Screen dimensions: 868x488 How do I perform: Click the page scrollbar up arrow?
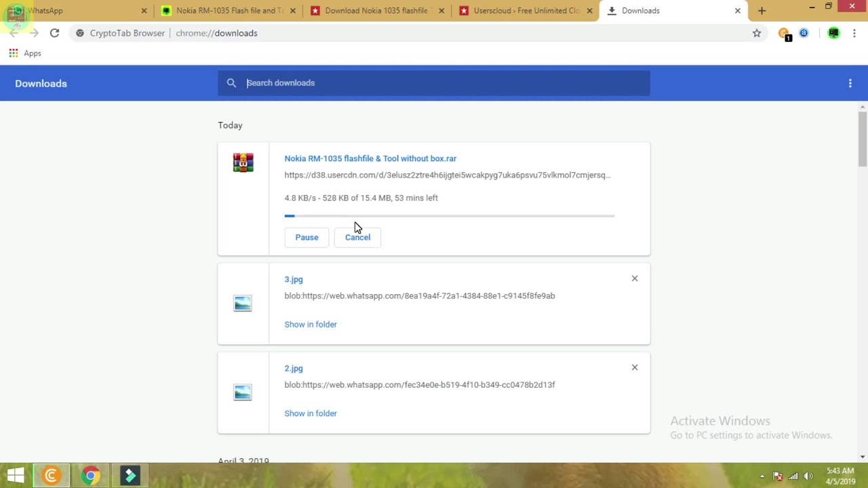pyautogui.click(x=863, y=106)
